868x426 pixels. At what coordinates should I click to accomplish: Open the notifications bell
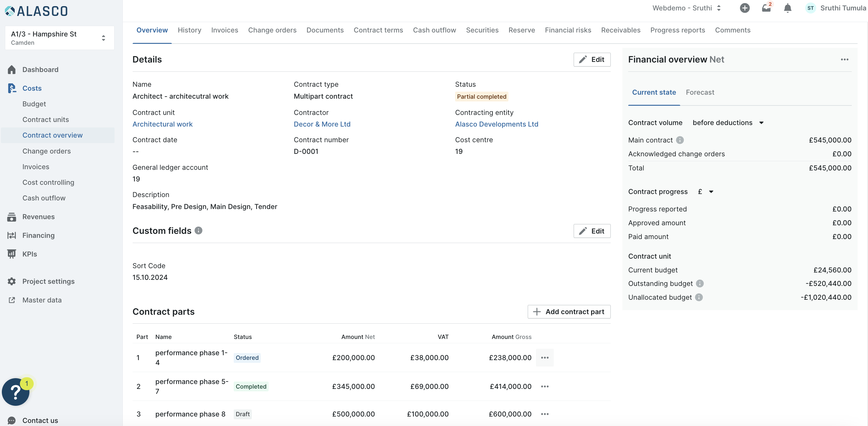tap(787, 8)
